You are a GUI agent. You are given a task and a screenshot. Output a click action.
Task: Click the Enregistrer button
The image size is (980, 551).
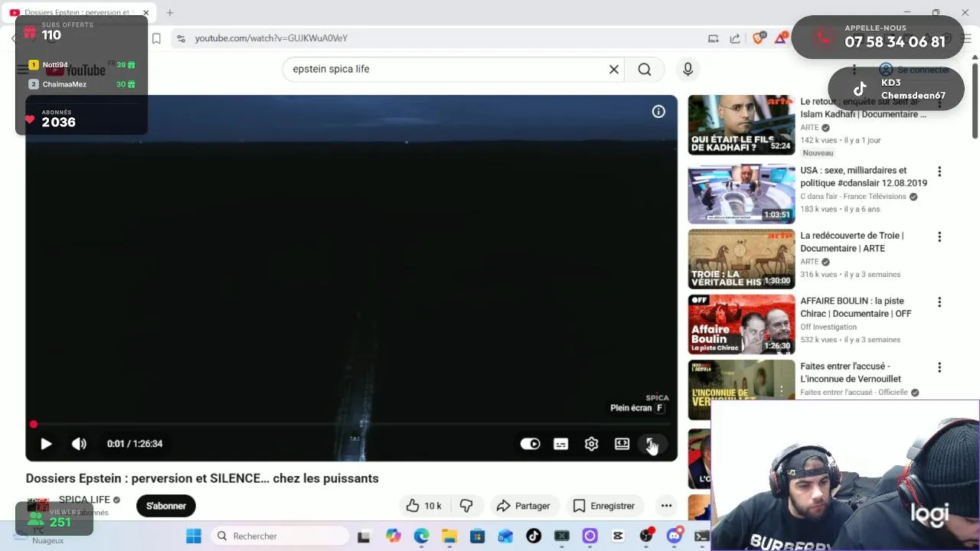point(604,506)
